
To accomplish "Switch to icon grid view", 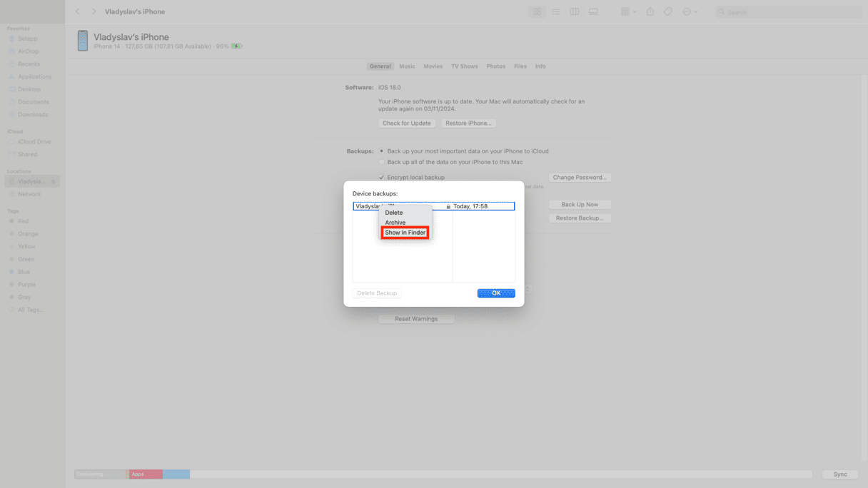I will pos(537,12).
